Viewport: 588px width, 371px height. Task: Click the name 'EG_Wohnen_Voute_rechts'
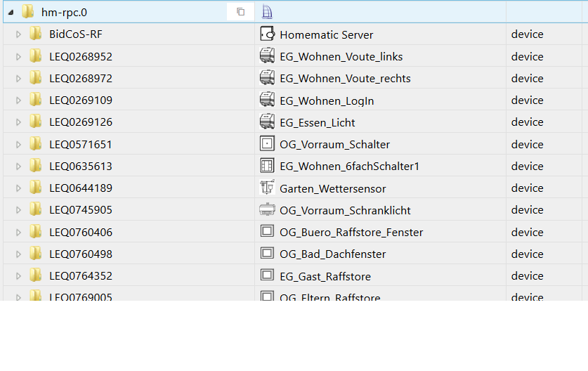tap(345, 79)
